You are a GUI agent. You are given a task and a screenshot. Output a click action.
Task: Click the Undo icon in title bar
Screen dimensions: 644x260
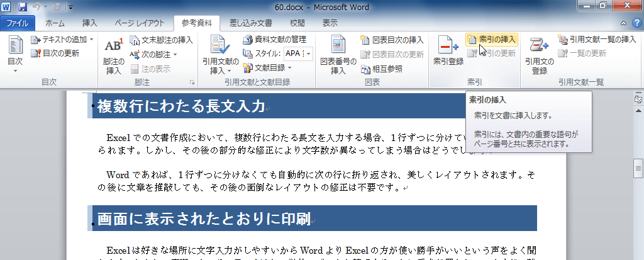pyautogui.click(x=36, y=6)
